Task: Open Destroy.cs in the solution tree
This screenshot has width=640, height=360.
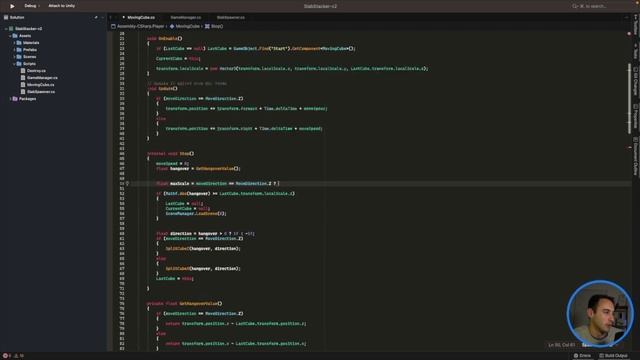Action: click(x=36, y=71)
